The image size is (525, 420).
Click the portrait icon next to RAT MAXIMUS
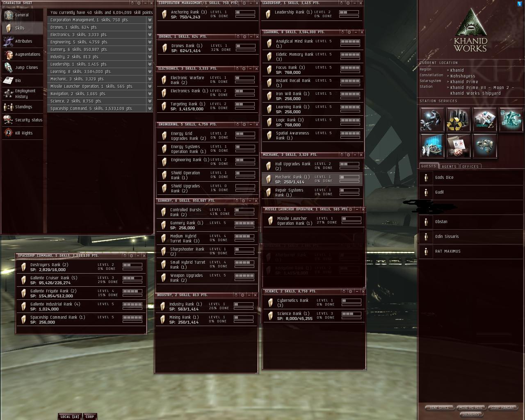point(426,251)
